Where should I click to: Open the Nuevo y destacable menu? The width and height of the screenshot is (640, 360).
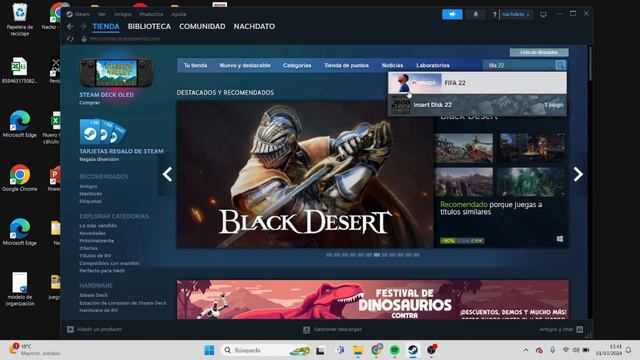point(245,65)
